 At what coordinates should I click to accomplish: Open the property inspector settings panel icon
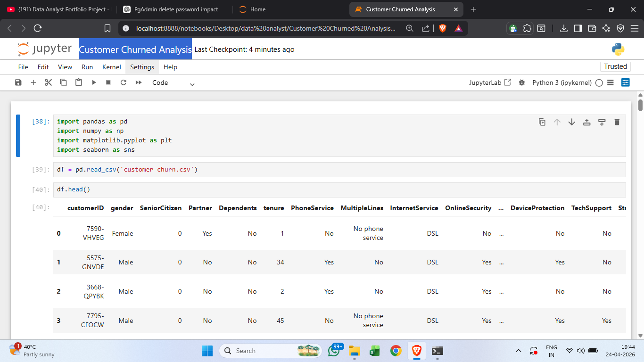pyautogui.click(x=626, y=82)
